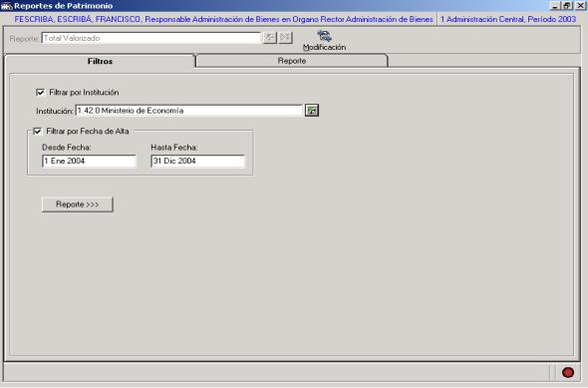Focus the Hasta Fecha date field
Image resolution: width=588 pixels, height=388 pixels.
(198, 161)
